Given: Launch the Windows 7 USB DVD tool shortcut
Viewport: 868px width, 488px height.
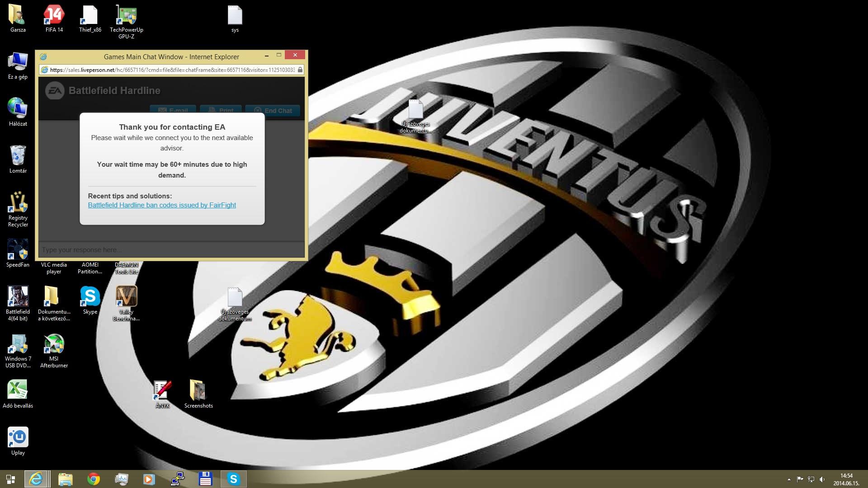Looking at the screenshot, I should tap(18, 350).
